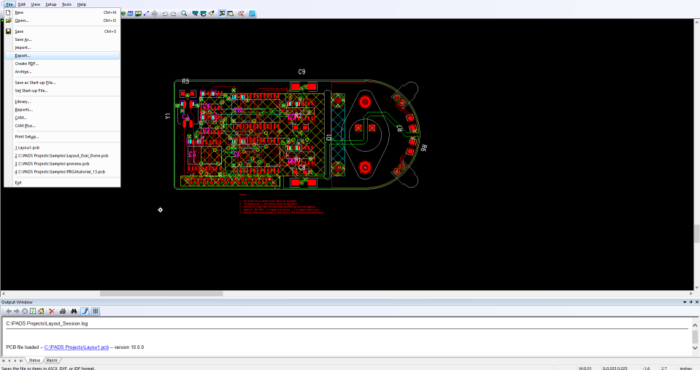This screenshot has height=370, width=700.
Task: Toggle the pin button on Output Window header
Action: (691, 302)
